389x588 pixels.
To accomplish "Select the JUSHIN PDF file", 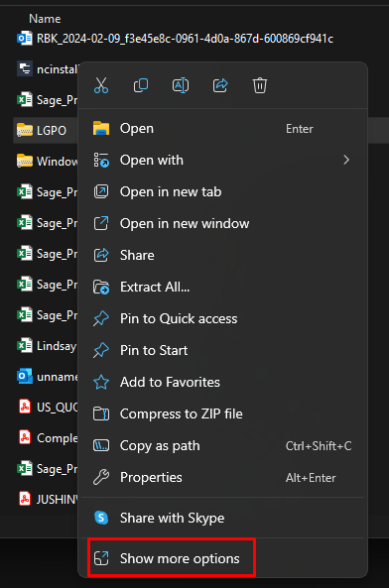I will [48, 500].
